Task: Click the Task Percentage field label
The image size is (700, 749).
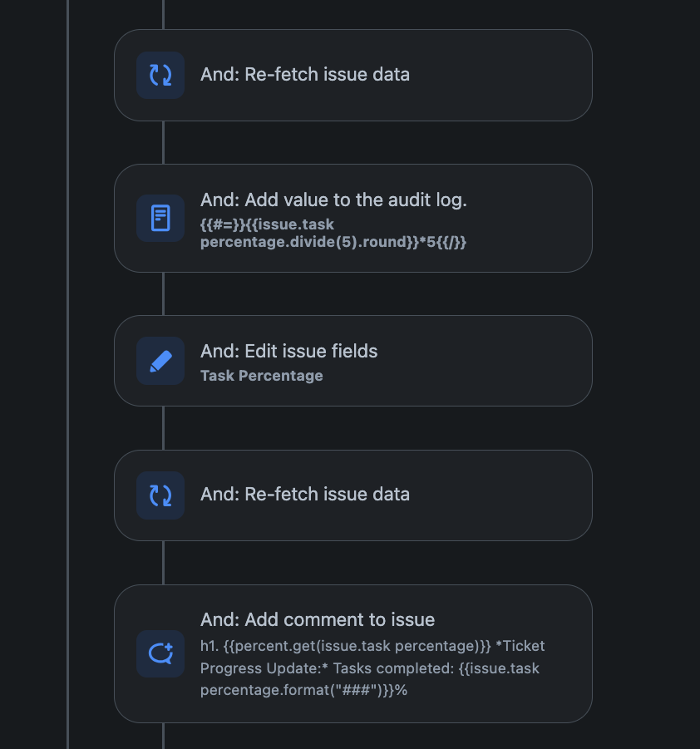Action: click(x=261, y=376)
